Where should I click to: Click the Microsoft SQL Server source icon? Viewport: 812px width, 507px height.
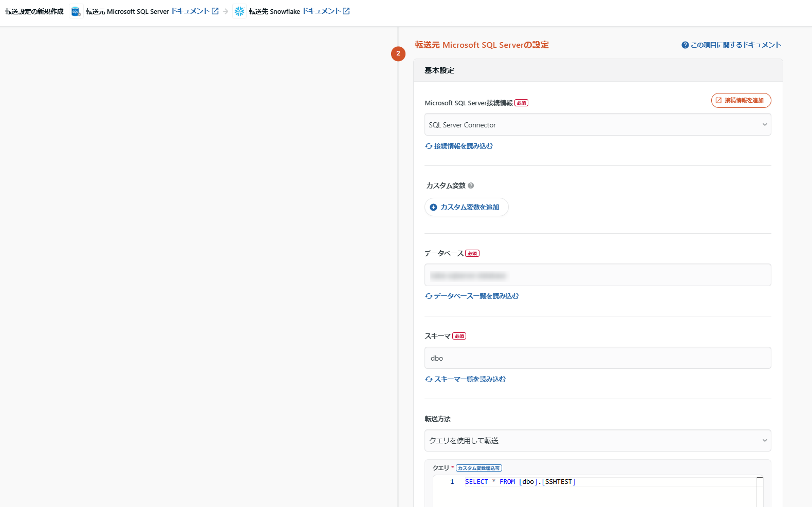76,11
